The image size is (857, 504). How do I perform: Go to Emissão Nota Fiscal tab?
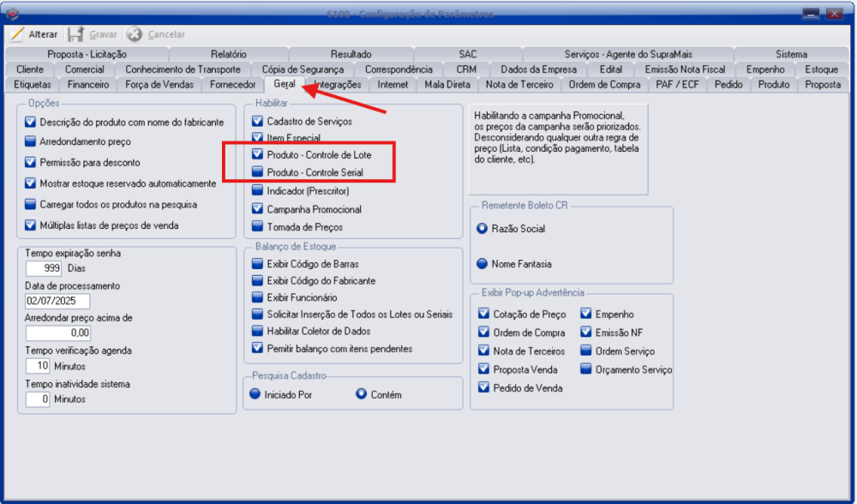[685, 69]
